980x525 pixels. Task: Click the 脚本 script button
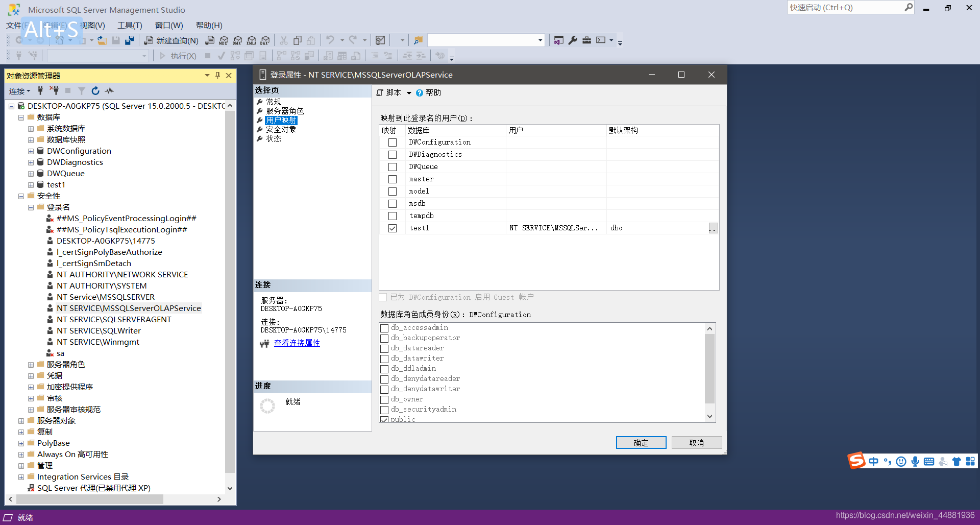coord(389,93)
